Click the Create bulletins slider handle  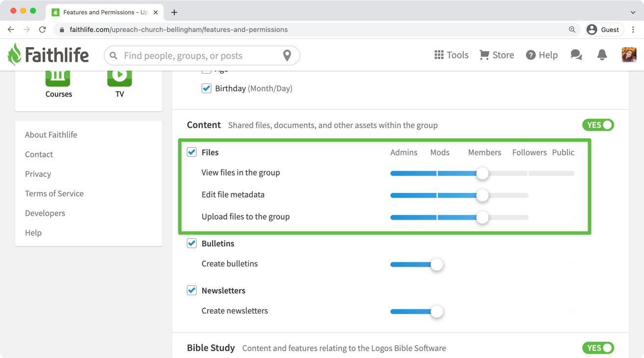tap(436, 264)
